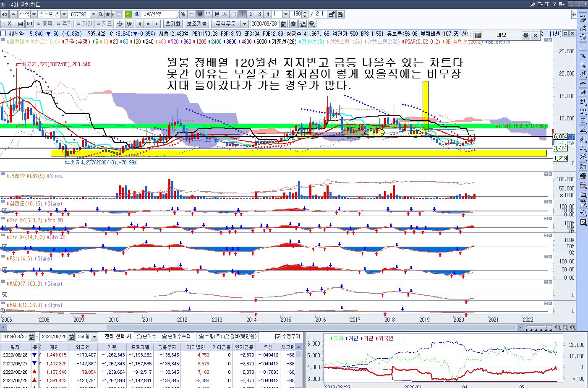Select the 금액(백만원) radio button
Screen dimensions: 588x388
[x=227, y=337]
